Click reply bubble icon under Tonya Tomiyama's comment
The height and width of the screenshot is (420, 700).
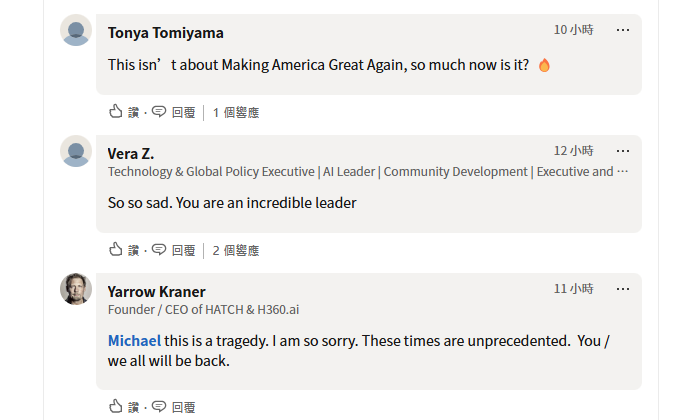pyautogui.click(x=159, y=112)
